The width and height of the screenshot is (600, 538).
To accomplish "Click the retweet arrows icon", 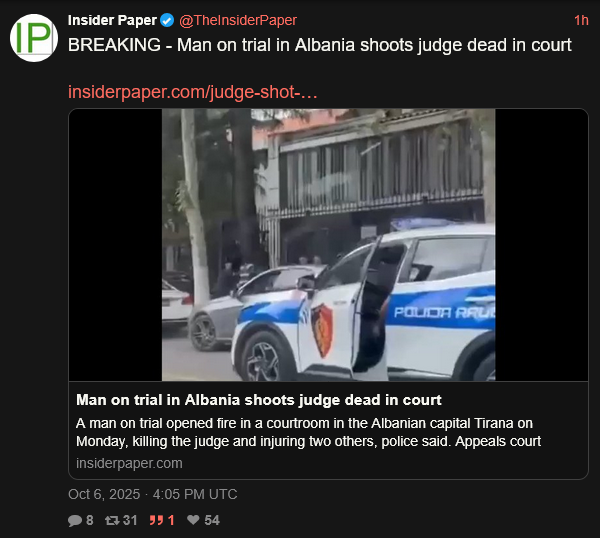I will click(x=112, y=520).
